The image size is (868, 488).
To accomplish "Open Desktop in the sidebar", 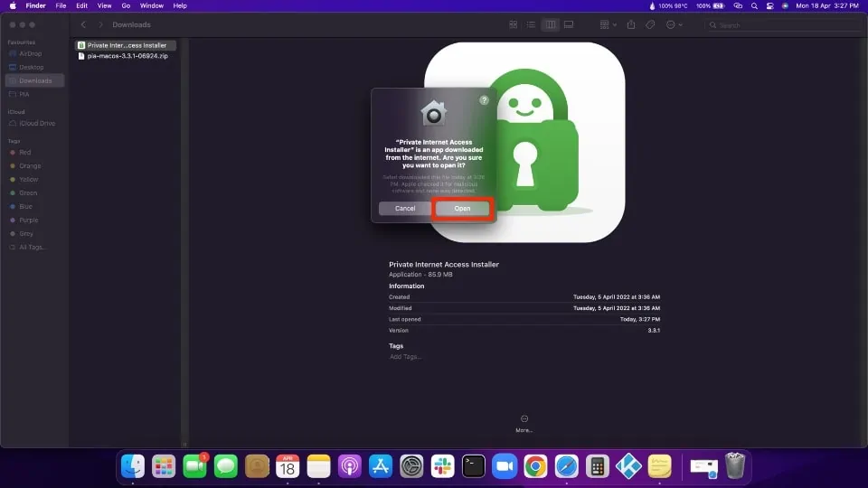I will [34, 67].
